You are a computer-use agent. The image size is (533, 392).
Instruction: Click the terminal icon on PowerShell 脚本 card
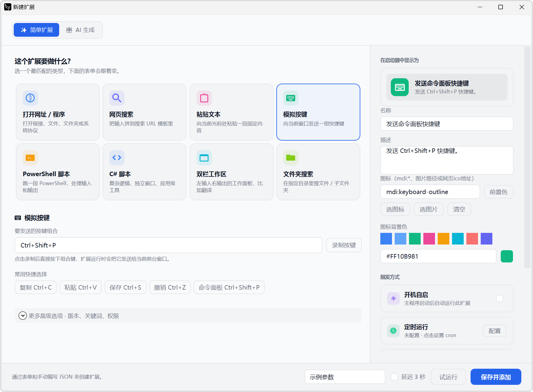pyautogui.click(x=30, y=158)
